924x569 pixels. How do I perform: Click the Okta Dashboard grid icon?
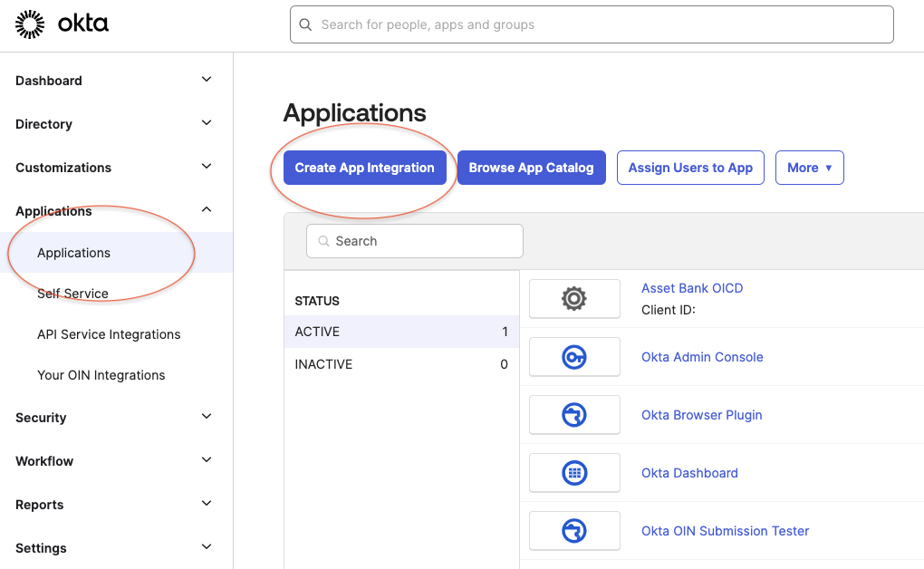[574, 472]
